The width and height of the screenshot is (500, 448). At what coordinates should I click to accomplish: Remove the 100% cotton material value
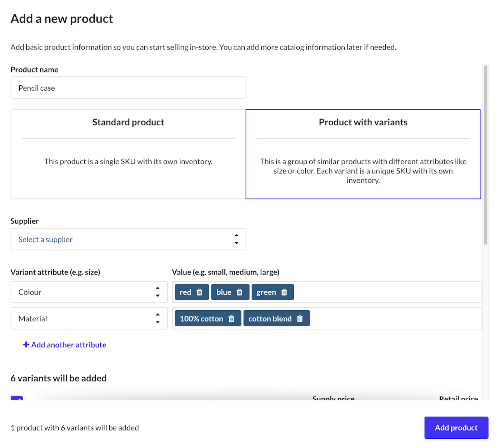(x=232, y=318)
